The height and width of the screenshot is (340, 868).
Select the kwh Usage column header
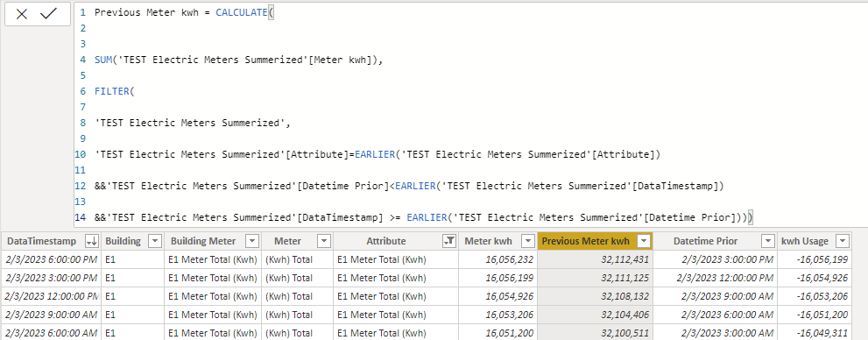point(805,241)
